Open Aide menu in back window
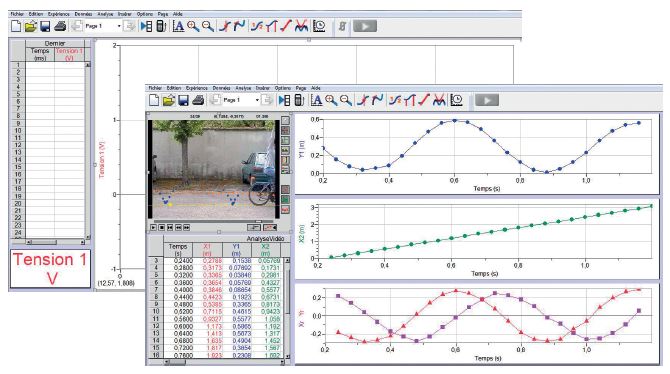Viewport: 670px width, 374px height. click(x=178, y=14)
